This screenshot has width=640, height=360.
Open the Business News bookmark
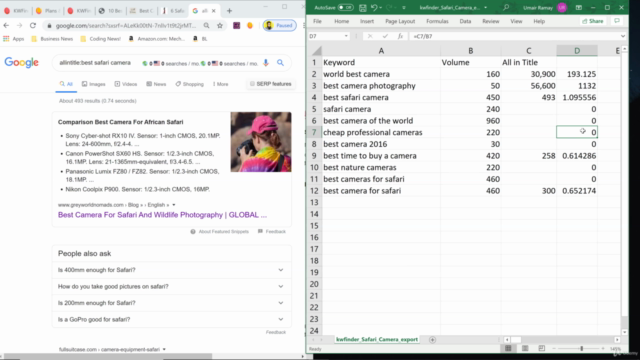[x=52, y=39]
